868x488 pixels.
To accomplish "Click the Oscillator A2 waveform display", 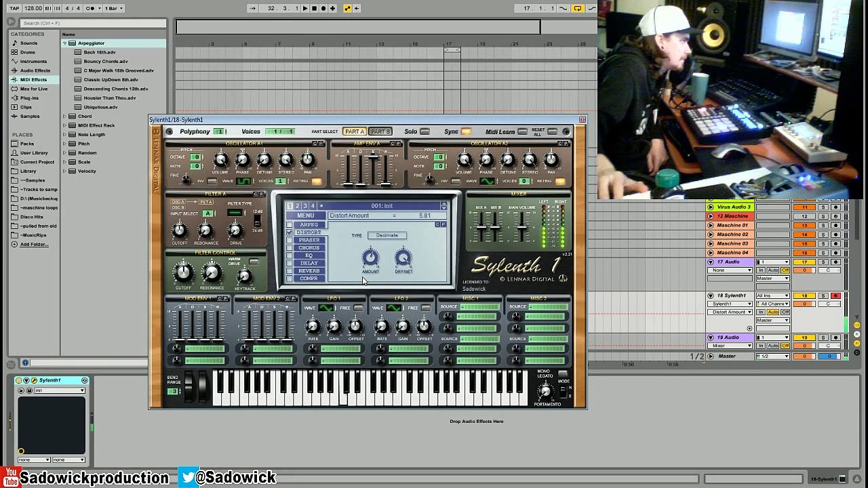I will coord(488,181).
